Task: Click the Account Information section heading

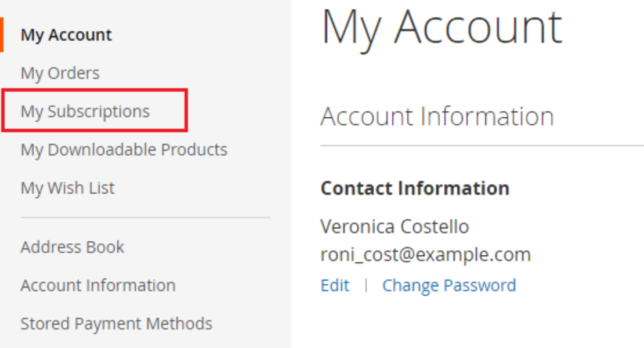Action: 437,117
